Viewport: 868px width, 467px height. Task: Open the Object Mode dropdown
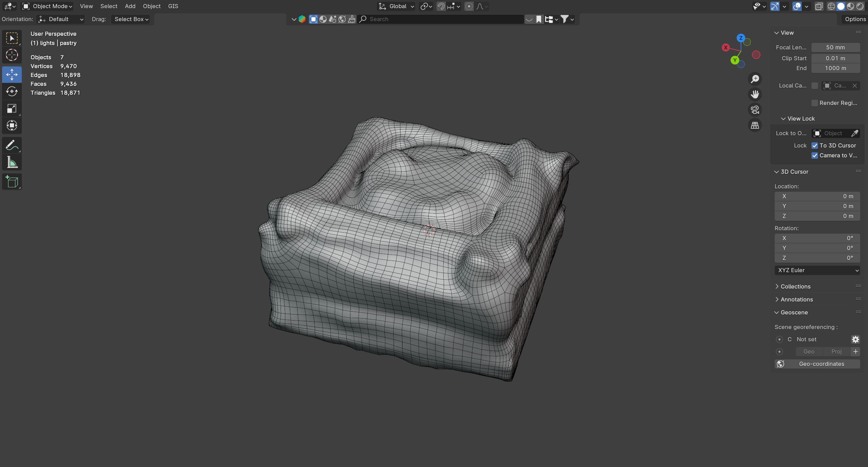[x=47, y=6]
